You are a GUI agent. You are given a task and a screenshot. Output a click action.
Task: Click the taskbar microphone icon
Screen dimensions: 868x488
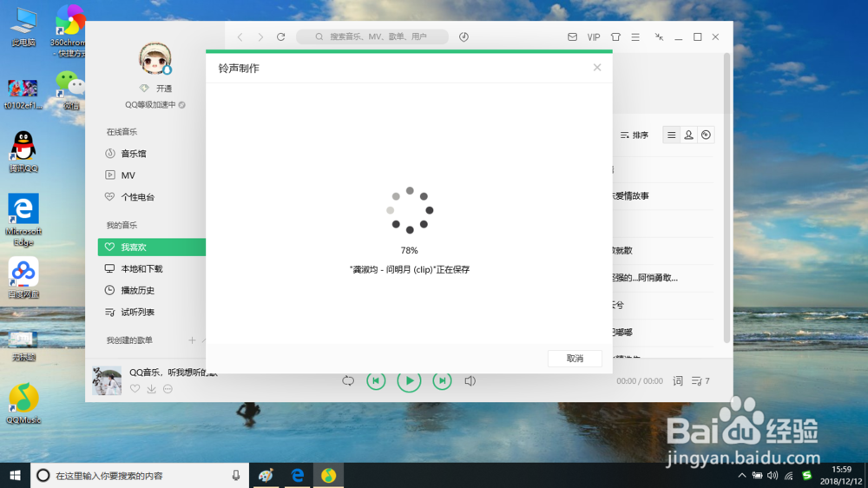point(236,475)
